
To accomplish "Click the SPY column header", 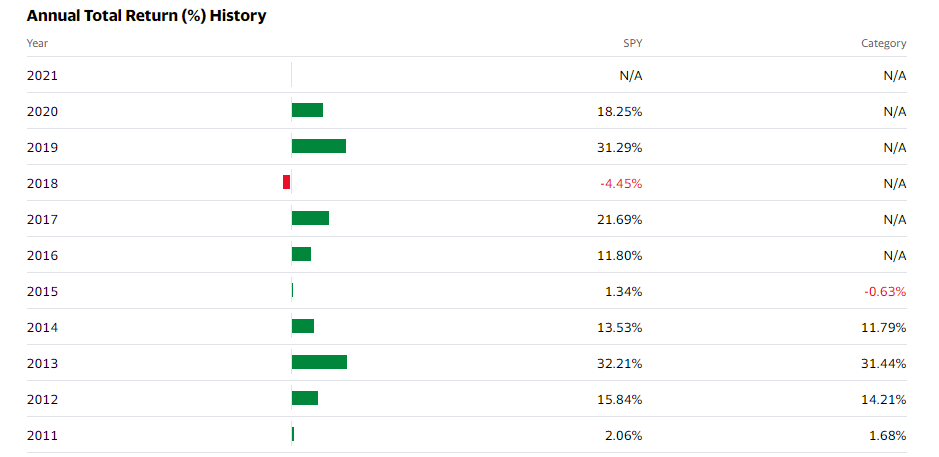I will point(632,43).
